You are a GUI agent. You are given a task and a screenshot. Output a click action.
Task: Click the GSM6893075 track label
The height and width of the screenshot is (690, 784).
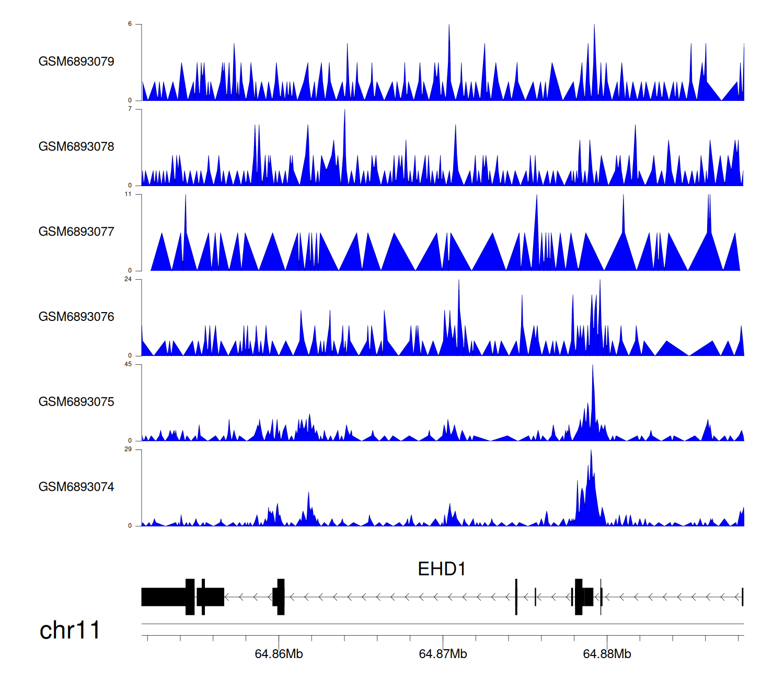[x=76, y=402]
